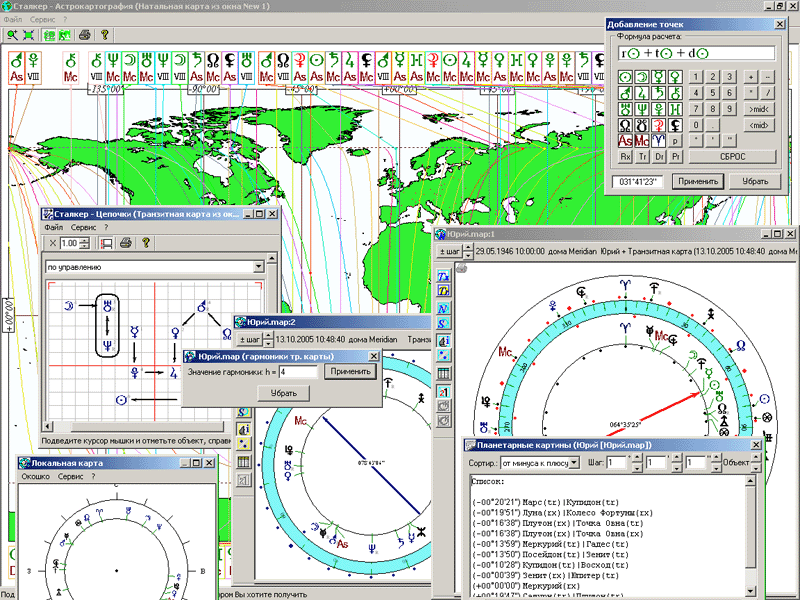Insert the Uranus symbol in the formula keypad
Screen dimensions: 800x600
625,109
